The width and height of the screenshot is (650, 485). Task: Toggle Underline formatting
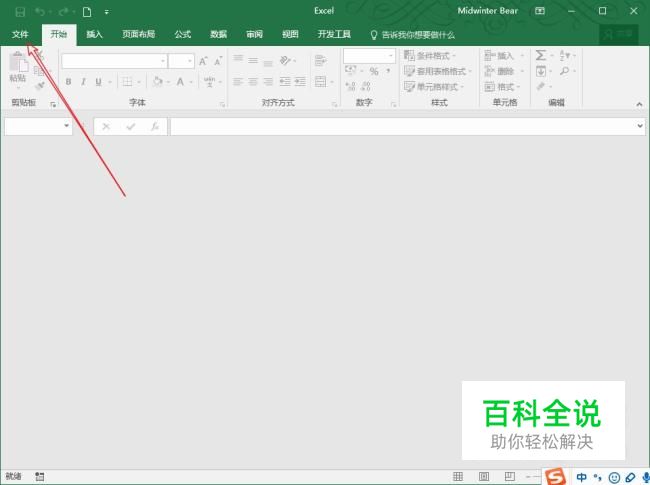[98, 82]
